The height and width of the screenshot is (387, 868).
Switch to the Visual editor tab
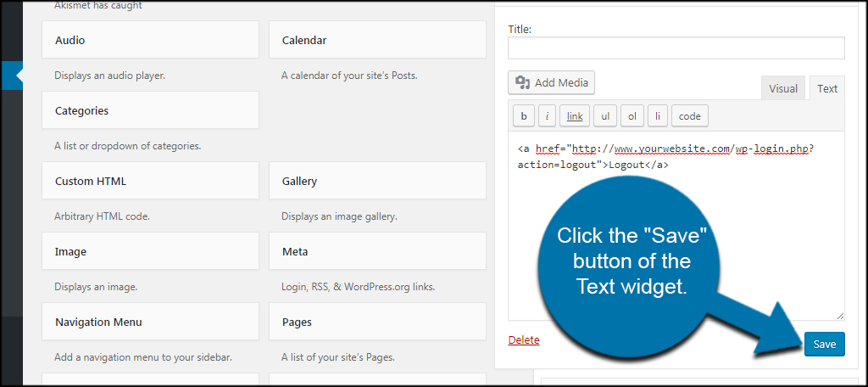point(783,89)
